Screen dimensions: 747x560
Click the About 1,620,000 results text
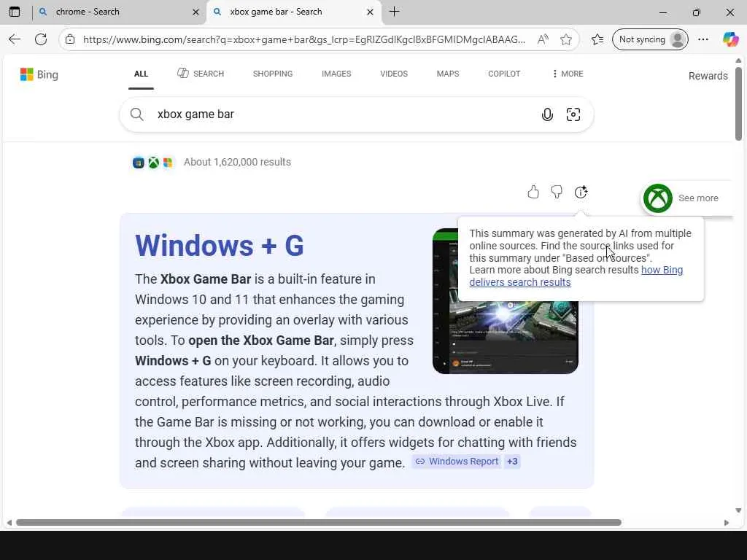coord(237,162)
